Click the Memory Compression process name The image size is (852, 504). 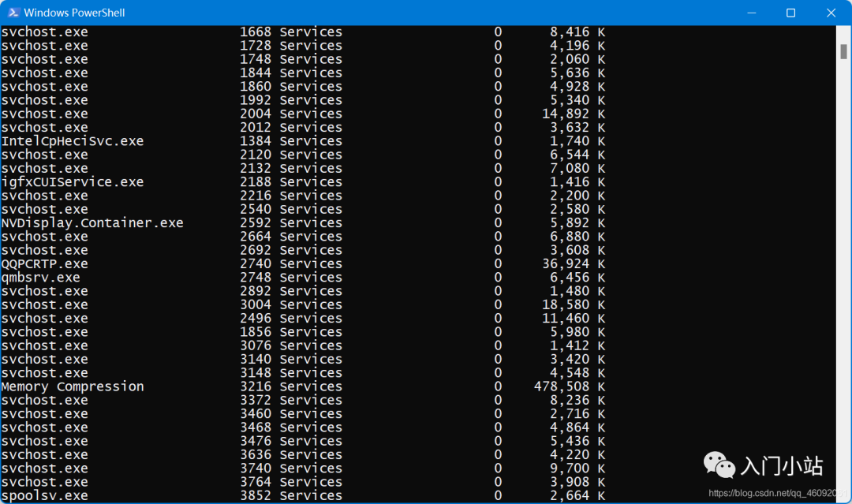(x=73, y=386)
